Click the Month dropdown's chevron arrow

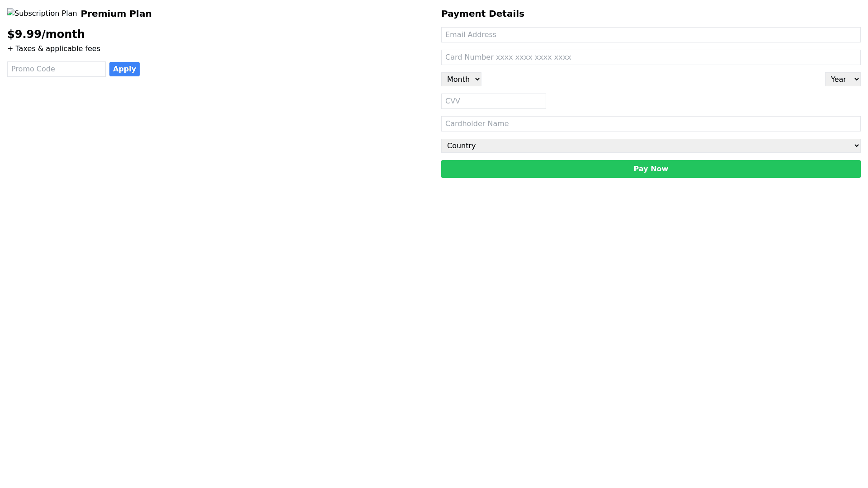pos(477,80)
